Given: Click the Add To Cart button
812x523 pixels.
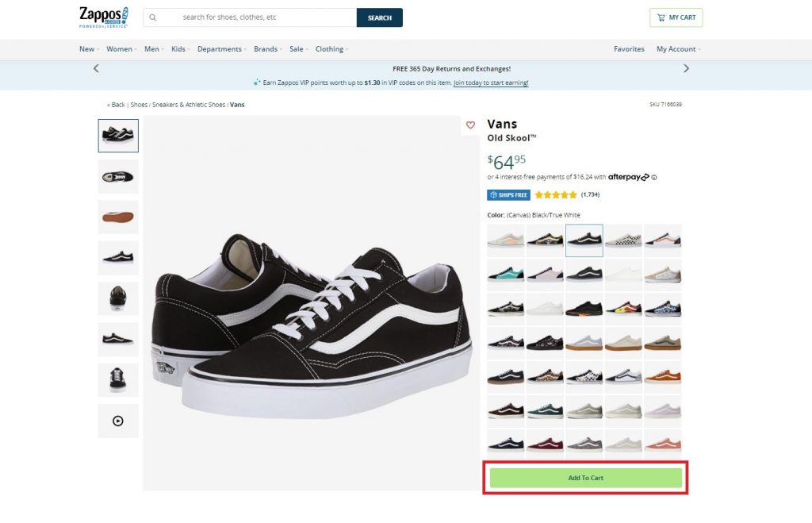Looking at the screenshot, I should tap(585, 478).
